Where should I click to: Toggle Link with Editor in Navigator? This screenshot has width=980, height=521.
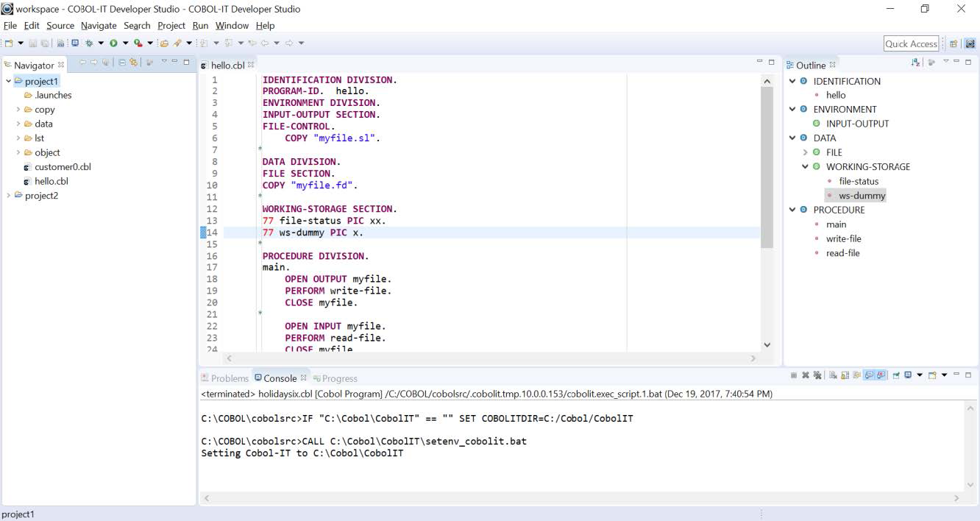(x=133, y=63)
